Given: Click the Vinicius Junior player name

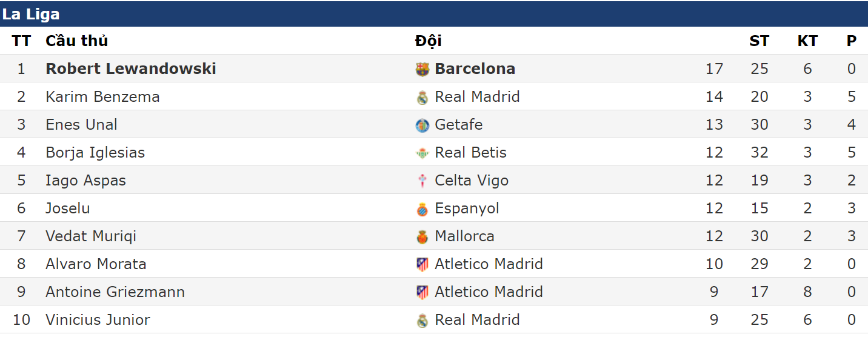Looking at the screenshot, I should [98, 320].
